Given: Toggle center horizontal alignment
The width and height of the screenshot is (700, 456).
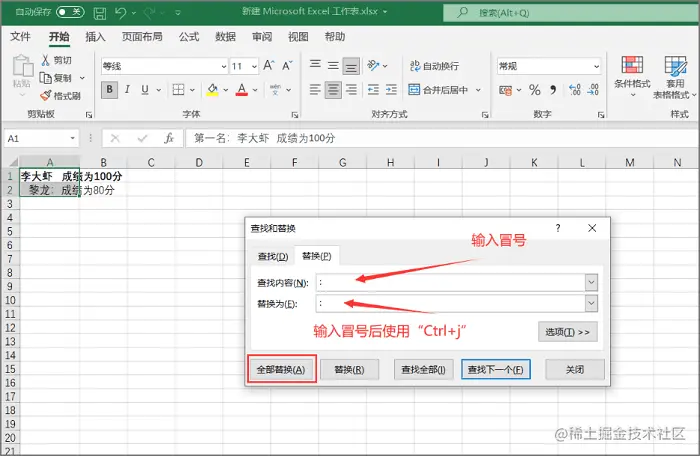Looking at the screenshot, I should [x=333, y=90].
